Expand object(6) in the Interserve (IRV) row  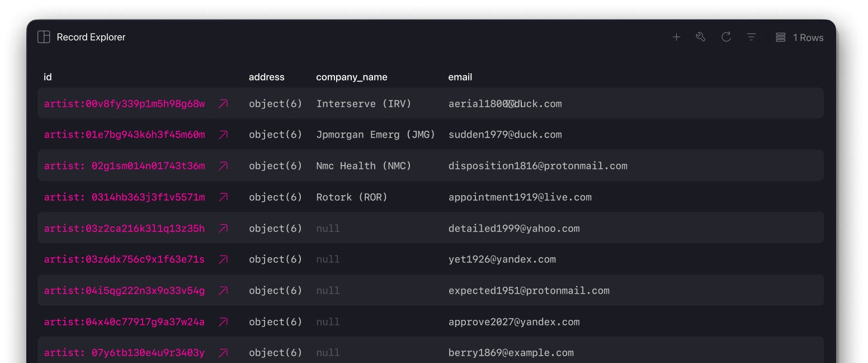tap(275, 103)
